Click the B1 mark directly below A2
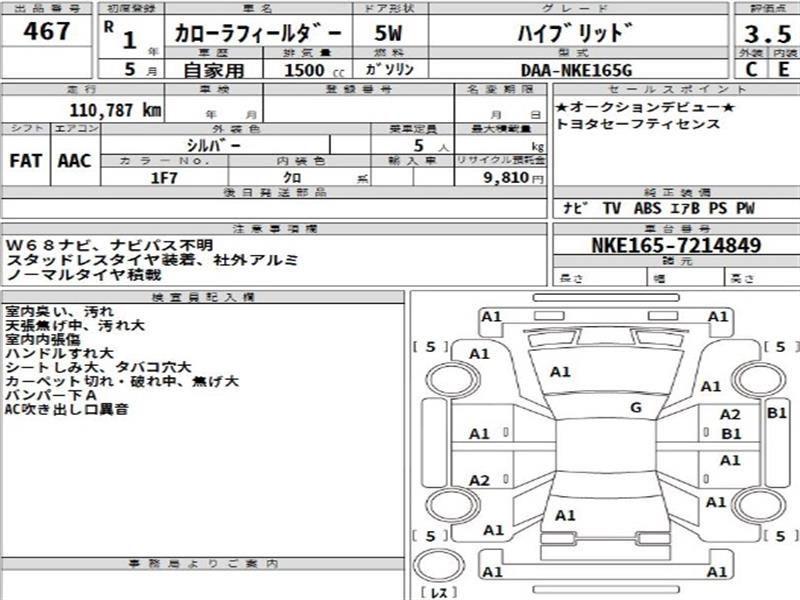This screenshot has height=600, width=800. (731, 434)
